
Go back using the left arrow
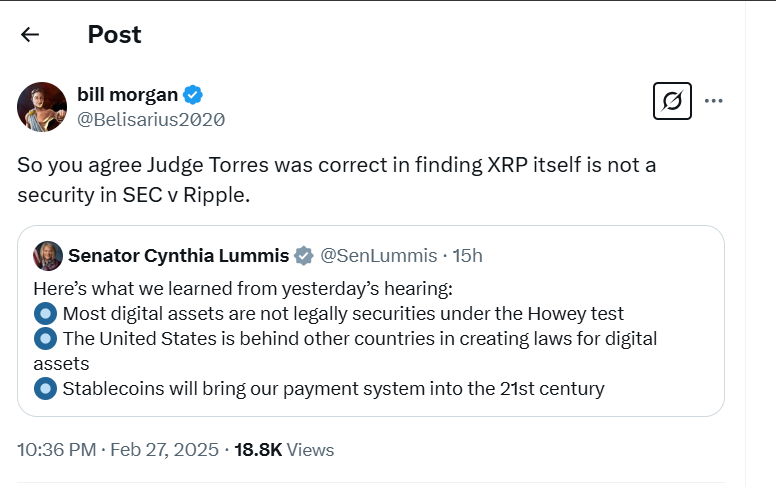point(30,35)
